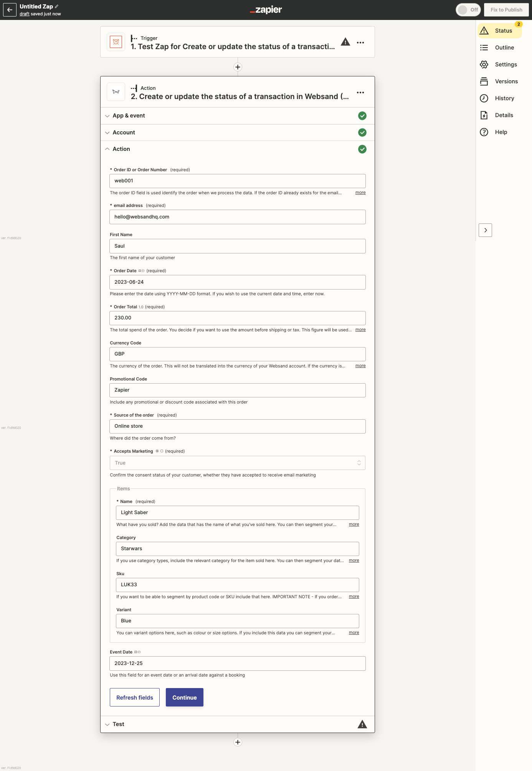532x771 pixels.
Task: Show more of the Order Total description
Action: (360, 330)
